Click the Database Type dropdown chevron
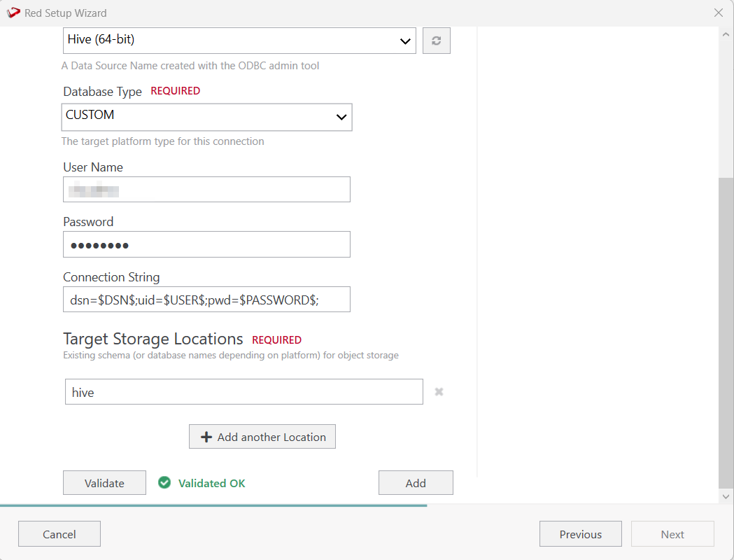 341,117
